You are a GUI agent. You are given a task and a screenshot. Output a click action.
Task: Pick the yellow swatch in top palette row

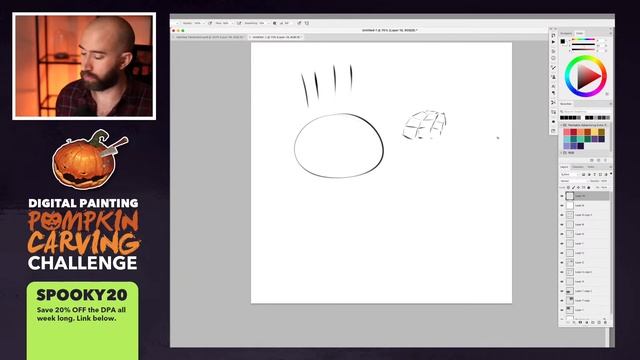click(594, 132)
